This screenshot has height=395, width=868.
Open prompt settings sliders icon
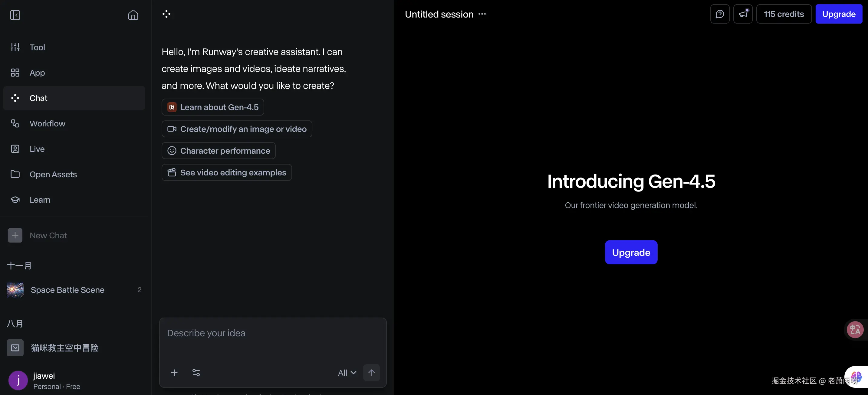click(x=196, y=372)
